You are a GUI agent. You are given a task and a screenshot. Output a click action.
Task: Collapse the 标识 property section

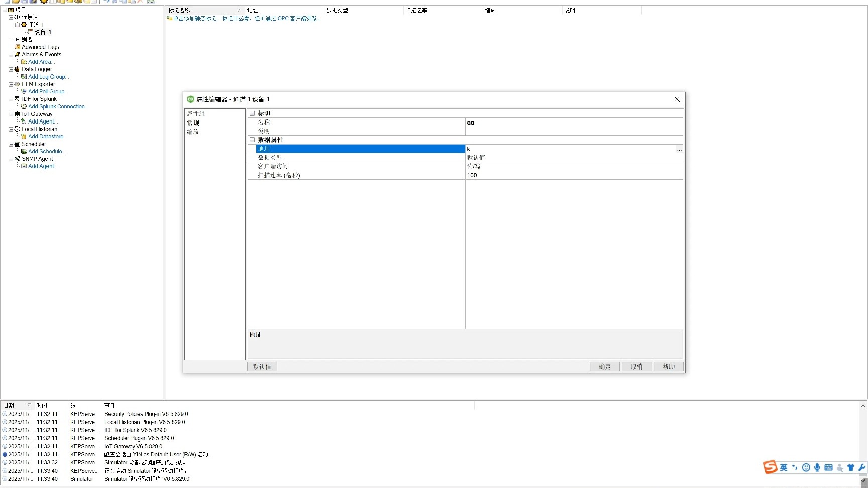[x=252, y=114]
